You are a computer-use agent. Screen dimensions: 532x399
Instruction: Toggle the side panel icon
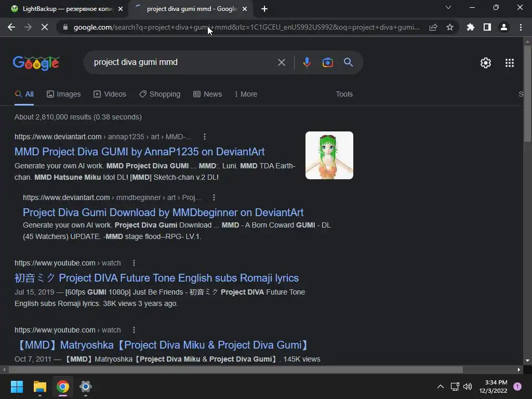487,27
